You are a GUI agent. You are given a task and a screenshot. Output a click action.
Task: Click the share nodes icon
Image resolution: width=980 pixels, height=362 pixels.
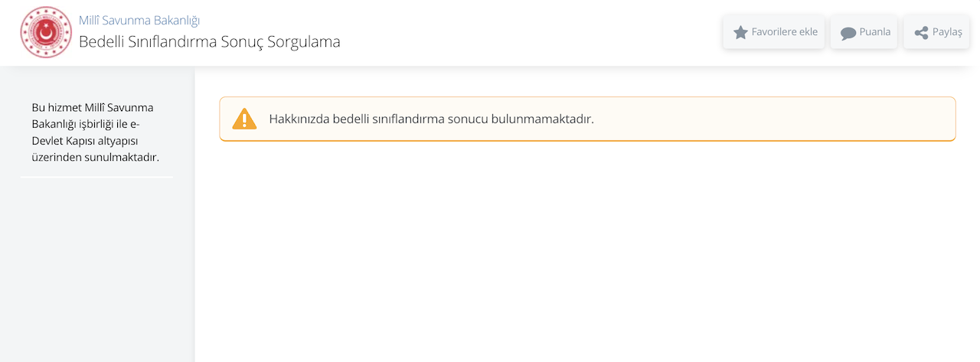pyautogui.click(x=921, y=33)
